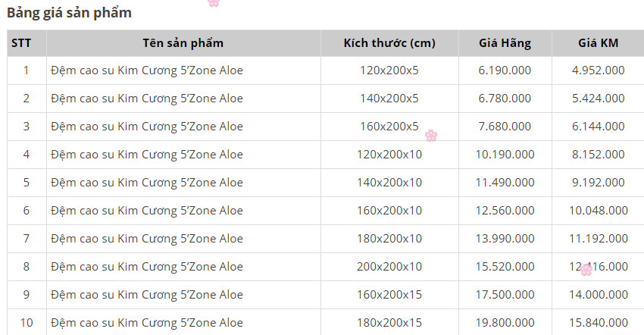Select the Tên sản phẩm column header
644x335 pixels.
(x=183, y=43)
